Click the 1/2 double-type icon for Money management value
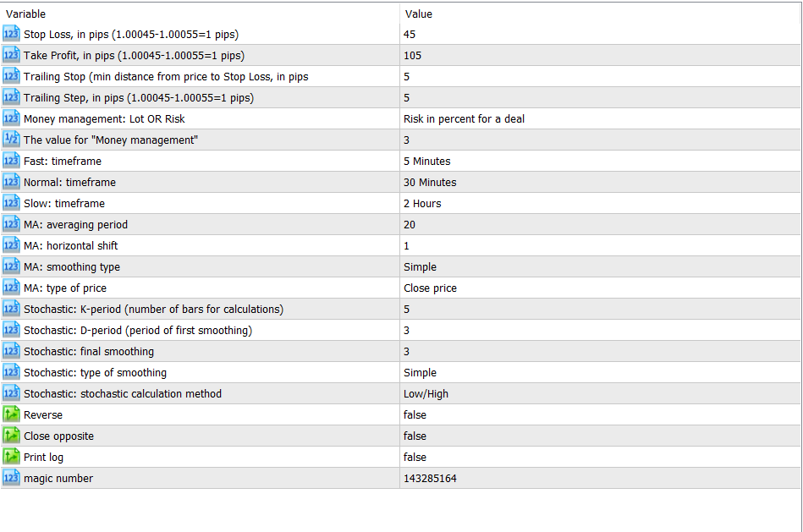The image size is (803, 532). coord(11,140)
